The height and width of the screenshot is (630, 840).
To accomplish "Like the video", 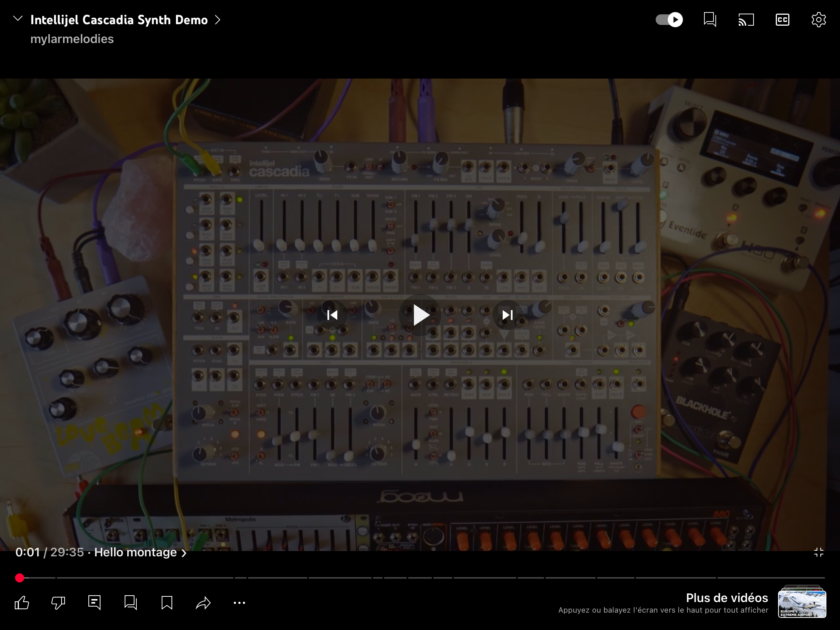I will click(x=22, y=603).
